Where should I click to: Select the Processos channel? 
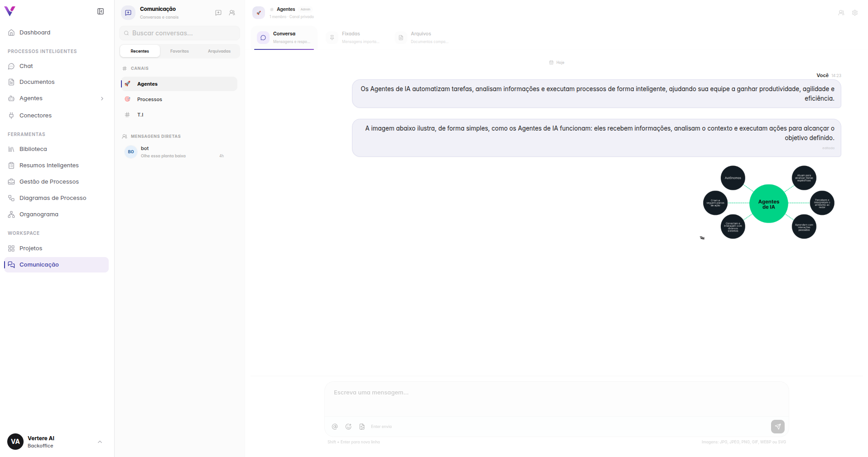[x=179, y=99]
